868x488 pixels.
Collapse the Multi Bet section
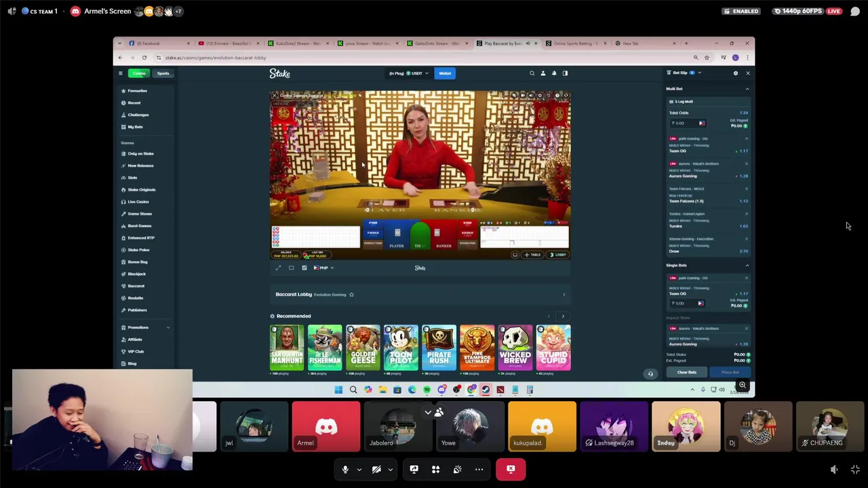[x=747, y=89]
